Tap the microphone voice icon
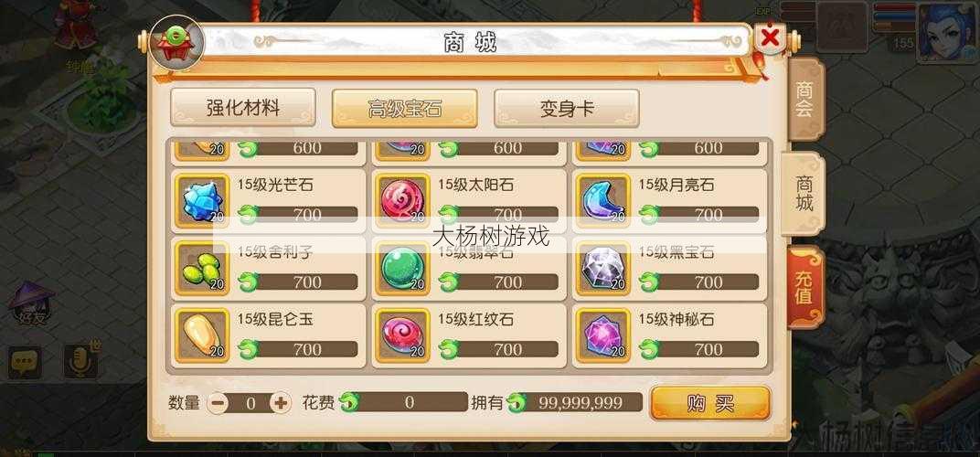 point(80,361)
